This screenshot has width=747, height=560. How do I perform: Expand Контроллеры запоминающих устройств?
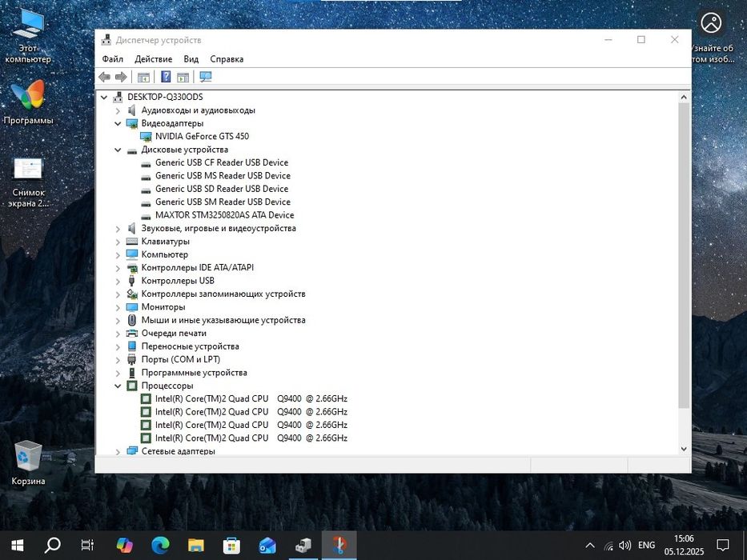click(x=118, y=294)
